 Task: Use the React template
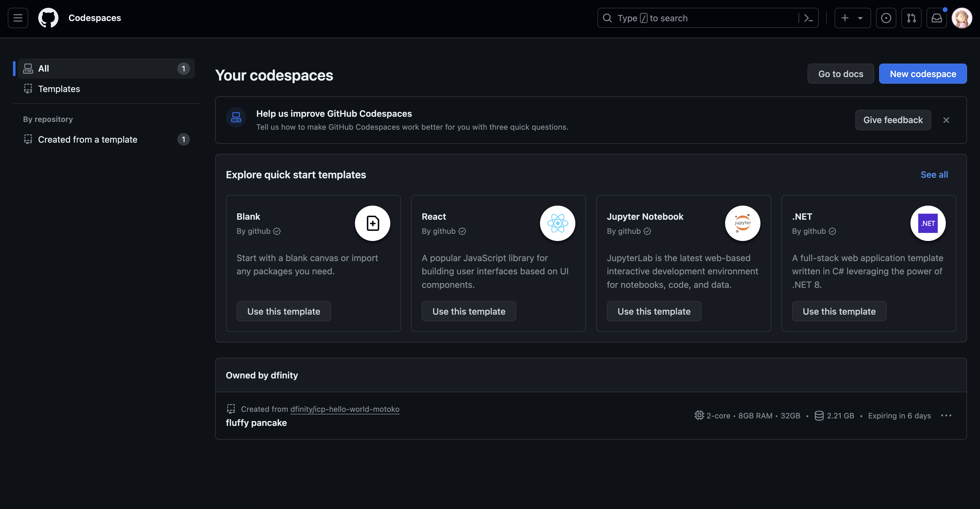coord(469,311)
